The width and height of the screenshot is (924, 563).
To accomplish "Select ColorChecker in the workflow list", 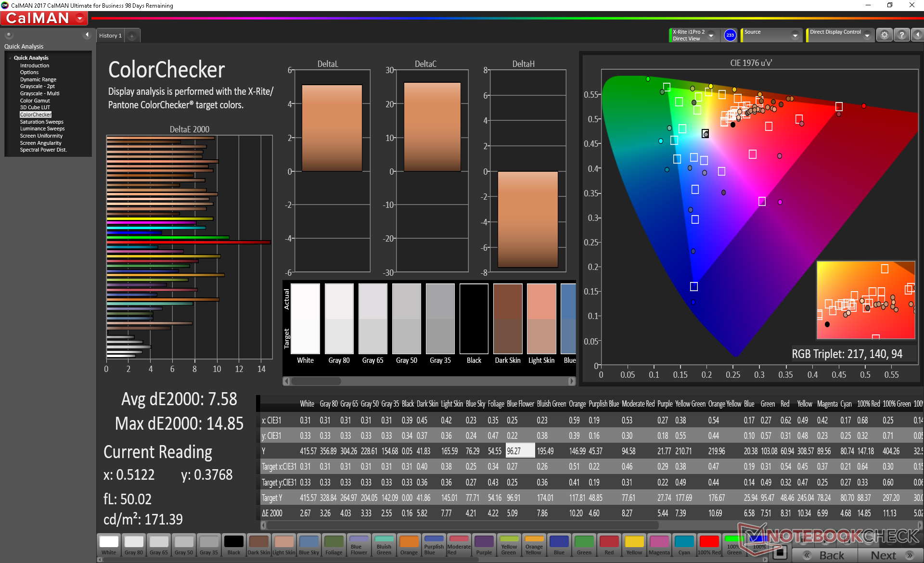I will (36, 115).
